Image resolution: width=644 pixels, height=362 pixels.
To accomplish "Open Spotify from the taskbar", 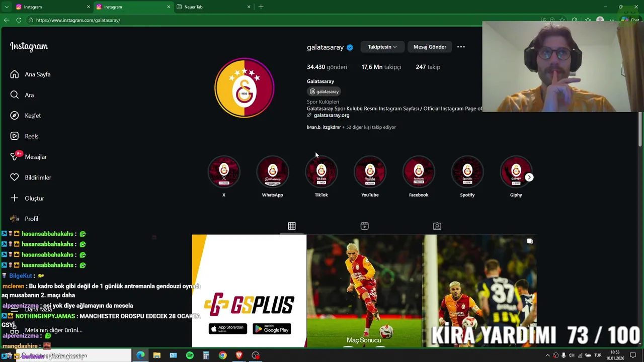I will point(190,355).
